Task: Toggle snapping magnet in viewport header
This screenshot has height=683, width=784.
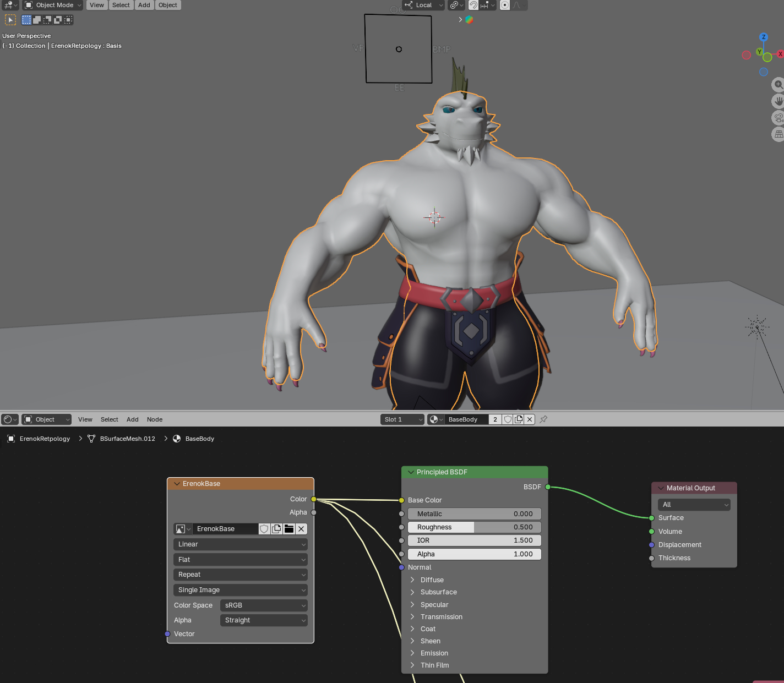Action: (x=473, y=5)
